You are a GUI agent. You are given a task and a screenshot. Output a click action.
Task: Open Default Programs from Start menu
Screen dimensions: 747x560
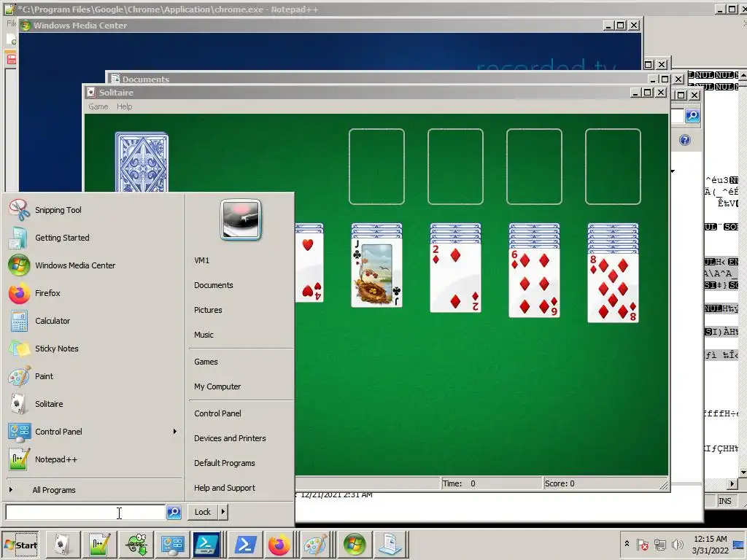[x=225, y=463]
